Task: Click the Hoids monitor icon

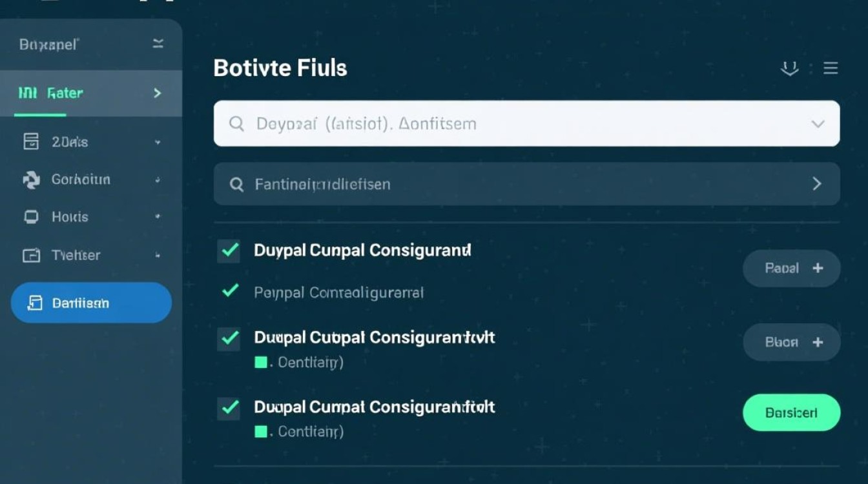Action: click(x=31, y=217)
